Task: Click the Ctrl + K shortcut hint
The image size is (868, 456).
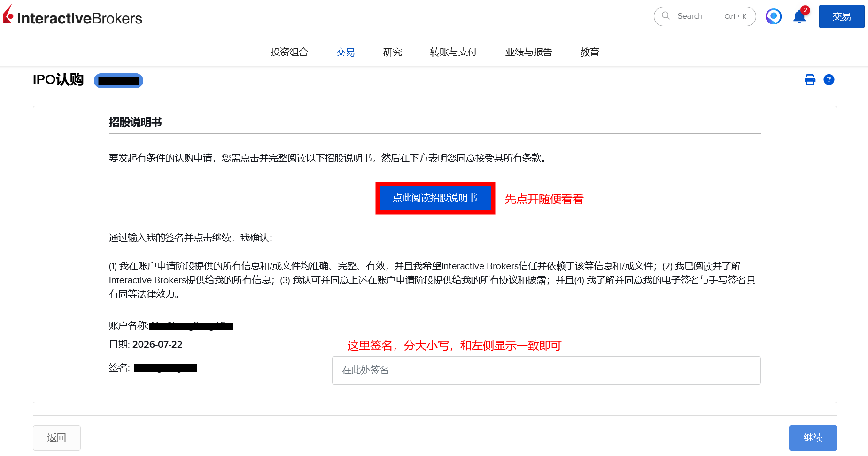Action: [x=735, y=16]
